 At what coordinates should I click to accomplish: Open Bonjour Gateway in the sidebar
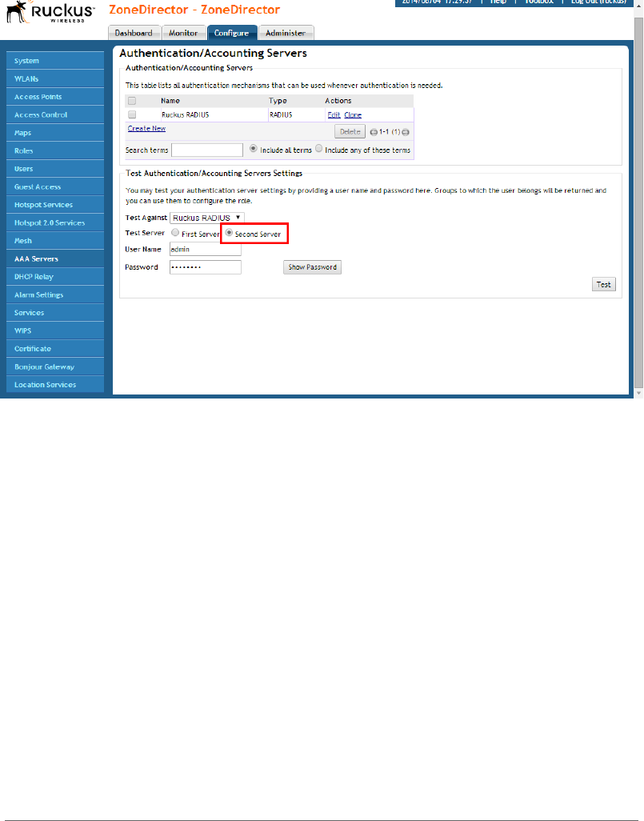coord(55,366)
